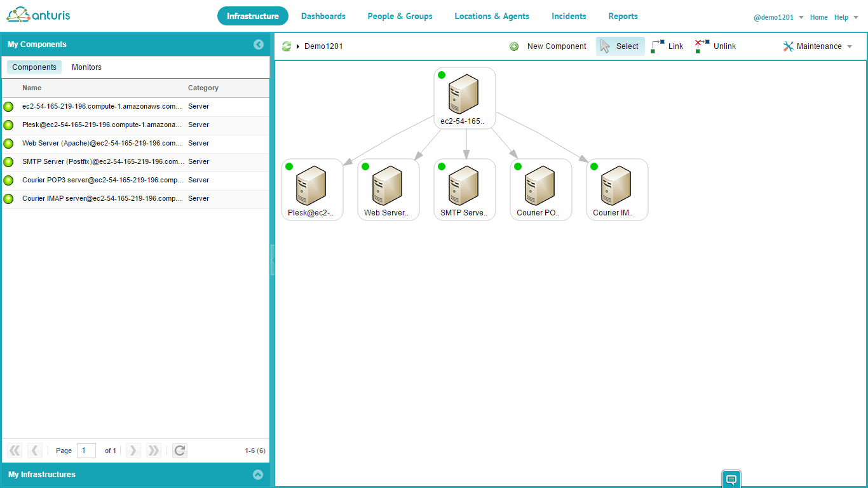This screenshot has height=488, width=868.
Task: Expand the My Infrastructures panel
Action: click(257, 475)
